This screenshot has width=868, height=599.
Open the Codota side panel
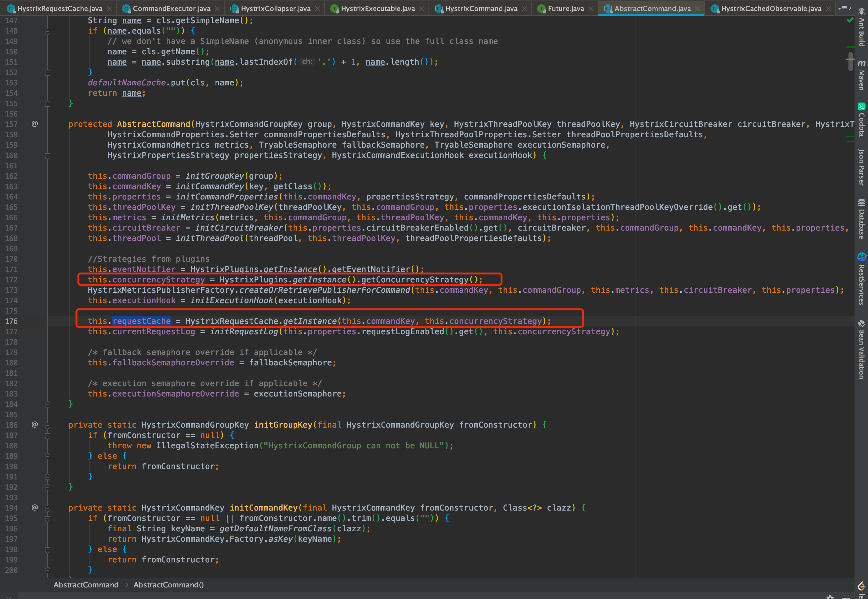point(861,120)
